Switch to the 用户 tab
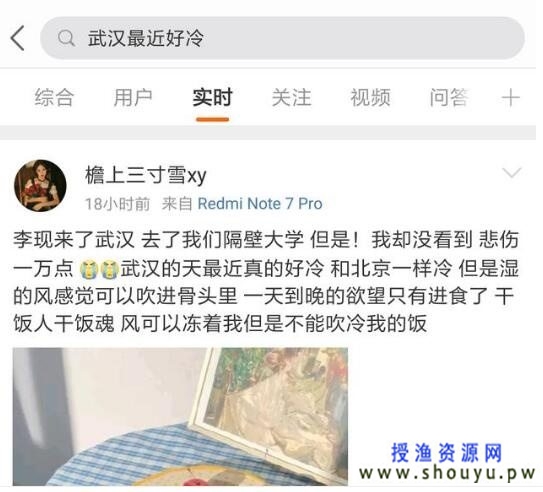This screenshot has height=492, width=543. 133,97
